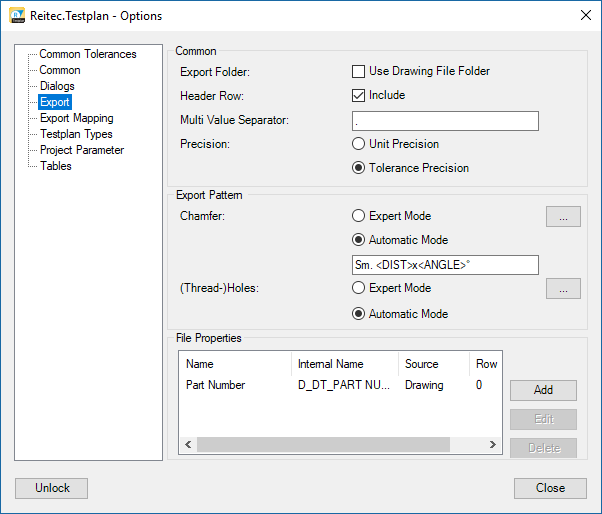Click the left arrow of the horizontal scrollbar
This screenshot has height=514, width=602.
tap(187, 445)
